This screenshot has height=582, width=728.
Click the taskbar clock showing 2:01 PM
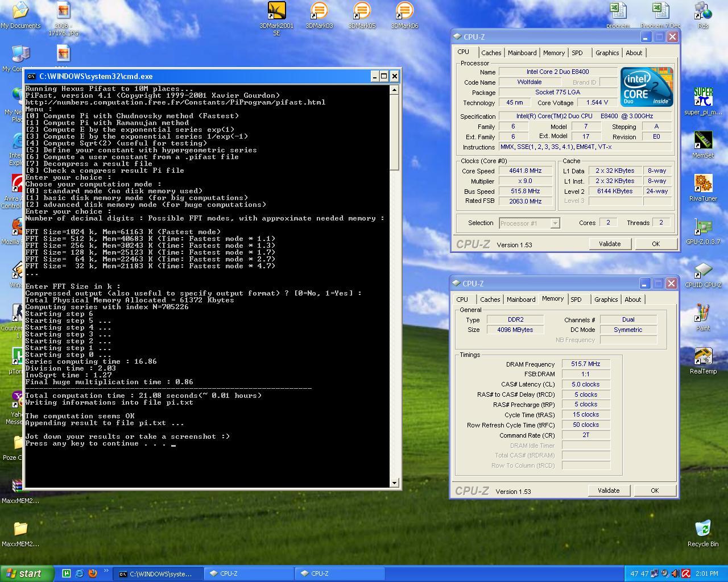706,573
